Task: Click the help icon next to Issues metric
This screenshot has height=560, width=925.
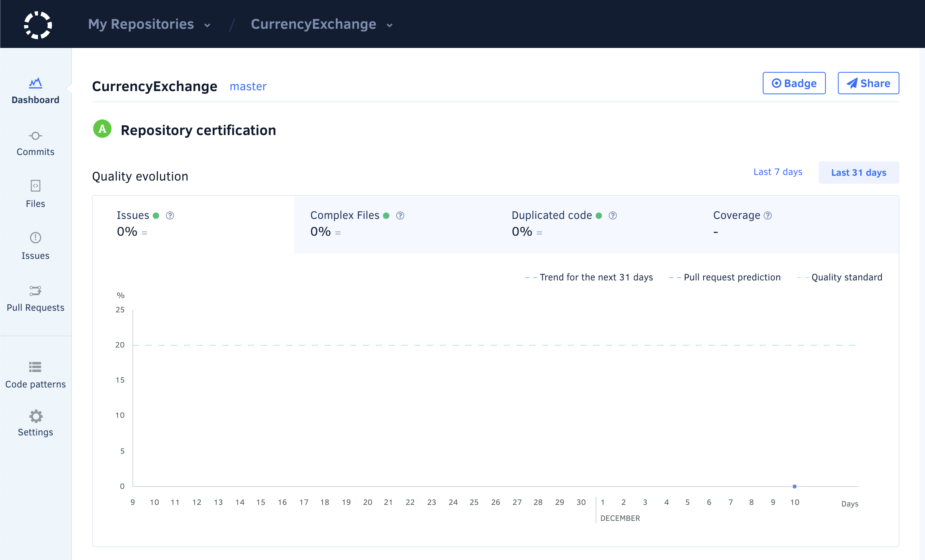Action: click(x=170, y=216)
